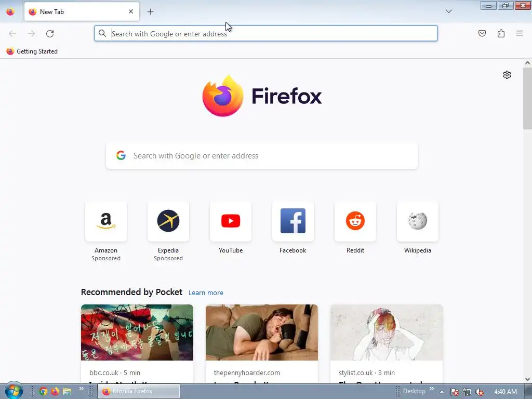
Task: Expand quick launch overflow chevron
Action: click(82, 389)
